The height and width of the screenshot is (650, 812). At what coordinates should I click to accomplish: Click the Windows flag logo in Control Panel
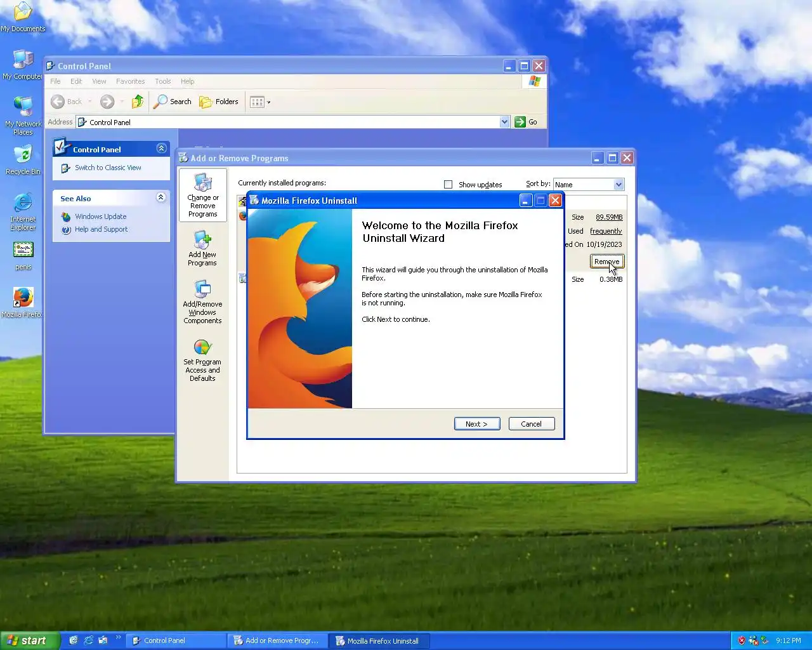534,81
